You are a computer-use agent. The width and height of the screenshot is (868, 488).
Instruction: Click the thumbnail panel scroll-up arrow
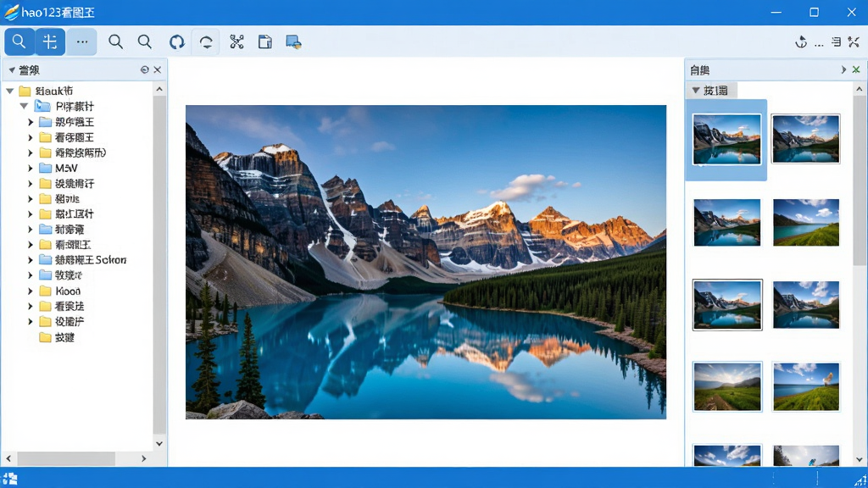(x=860, y=89)
